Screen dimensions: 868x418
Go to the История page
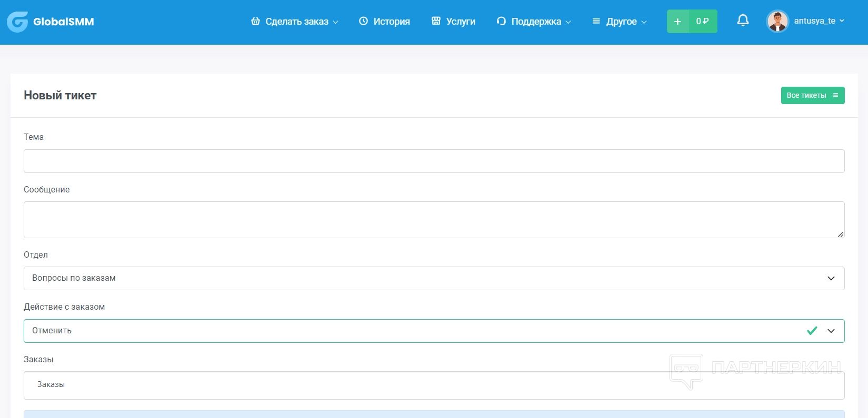[x=391, y=22]
